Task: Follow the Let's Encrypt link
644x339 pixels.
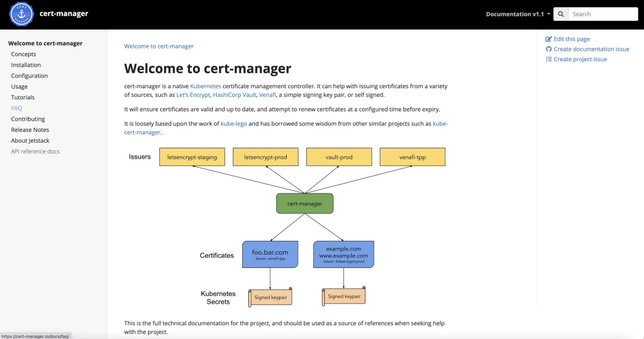Action: 193,95
